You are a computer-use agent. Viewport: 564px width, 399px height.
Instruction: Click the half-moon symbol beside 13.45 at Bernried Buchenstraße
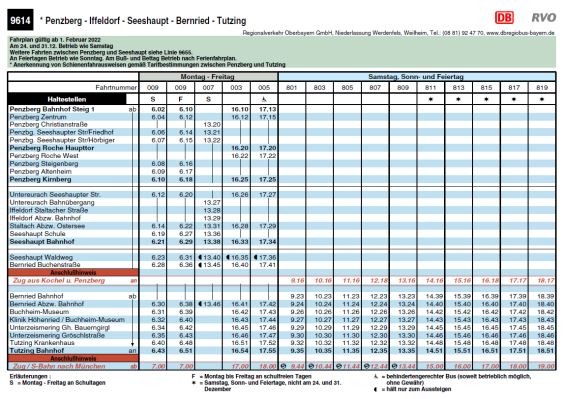click(x=200, y=265)
